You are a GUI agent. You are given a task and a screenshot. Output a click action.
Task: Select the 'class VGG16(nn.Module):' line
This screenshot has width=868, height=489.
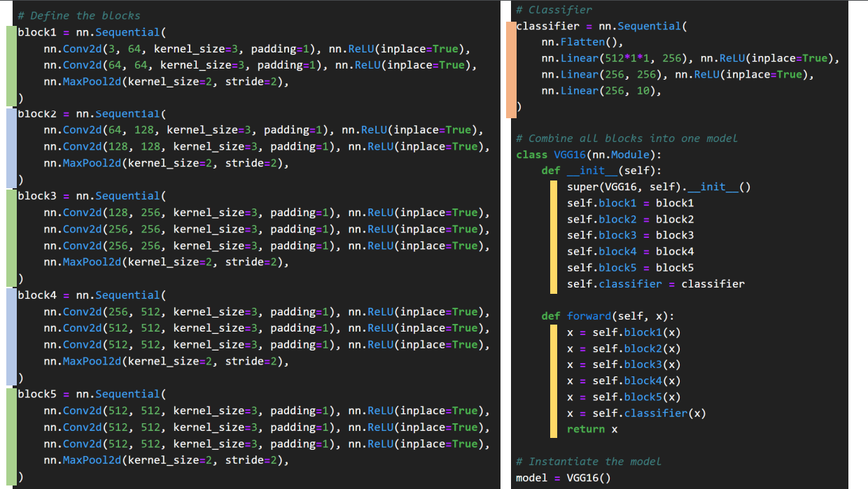pyautogui.click(x=589, y=155)
